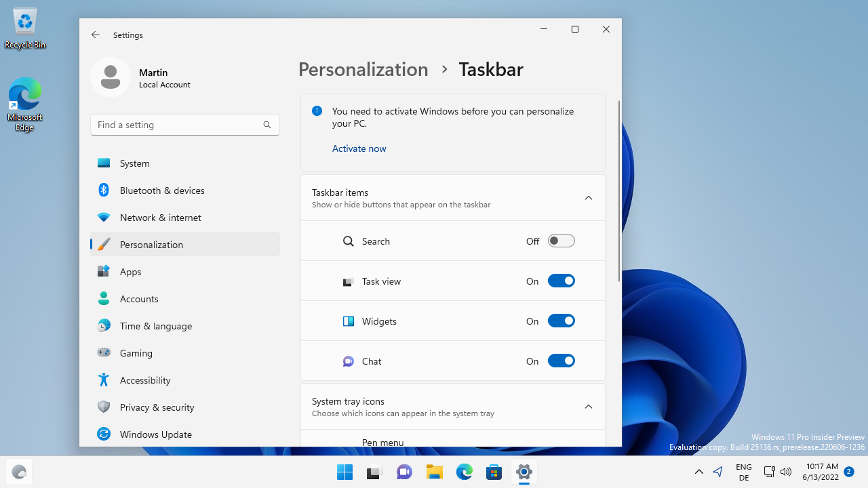868x488 pixels.
Task: Open the language switcher showing ENG DE
Action: pos(743,471)
